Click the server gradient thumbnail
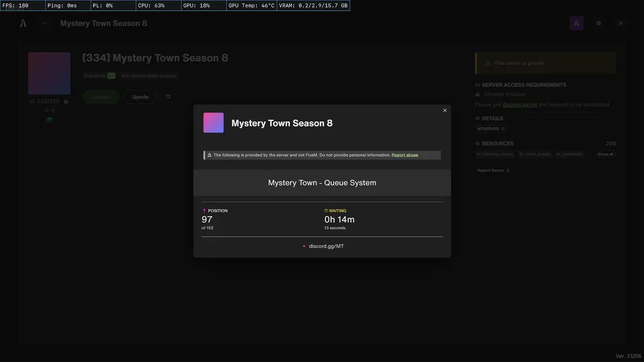Image resolution: width=644 pixels, height=362 pixels. pyautogui.click(x=49, y=73)
